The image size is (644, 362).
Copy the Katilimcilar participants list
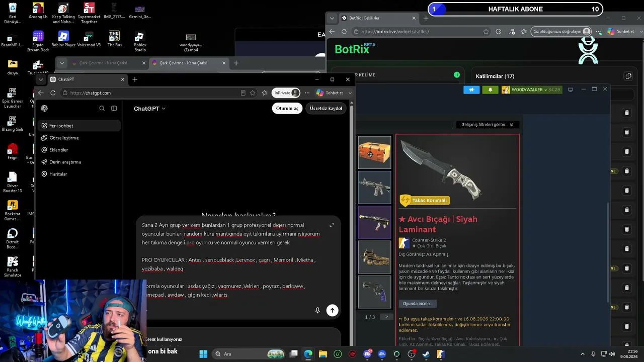628,76
